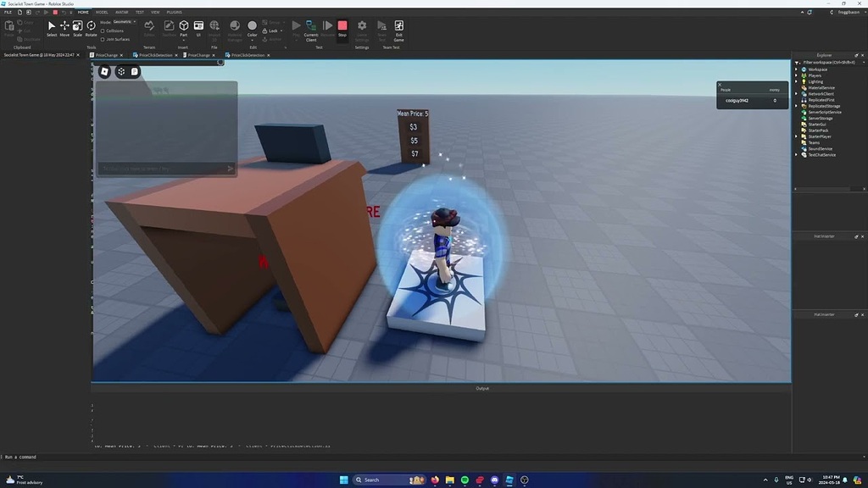Select the Rotate tool
Image resolution: width=868 pixels, height=488 pixels.
91,26
